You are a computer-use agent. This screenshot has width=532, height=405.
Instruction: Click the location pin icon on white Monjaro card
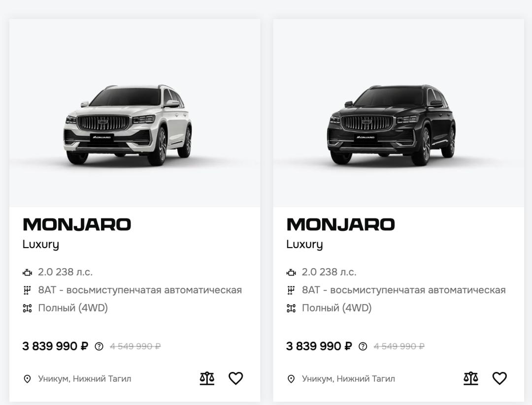click(28, 379)
